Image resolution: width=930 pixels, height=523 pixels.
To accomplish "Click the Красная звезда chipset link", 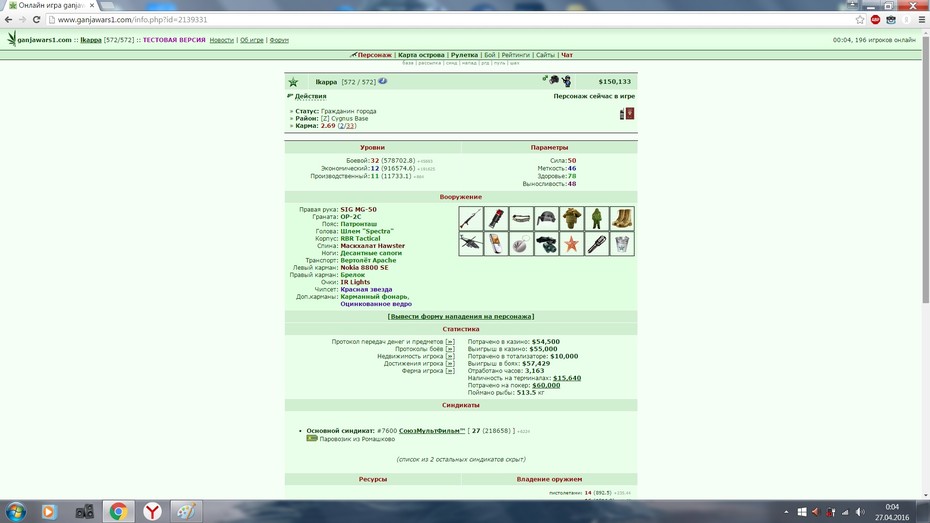I will 366,289.
